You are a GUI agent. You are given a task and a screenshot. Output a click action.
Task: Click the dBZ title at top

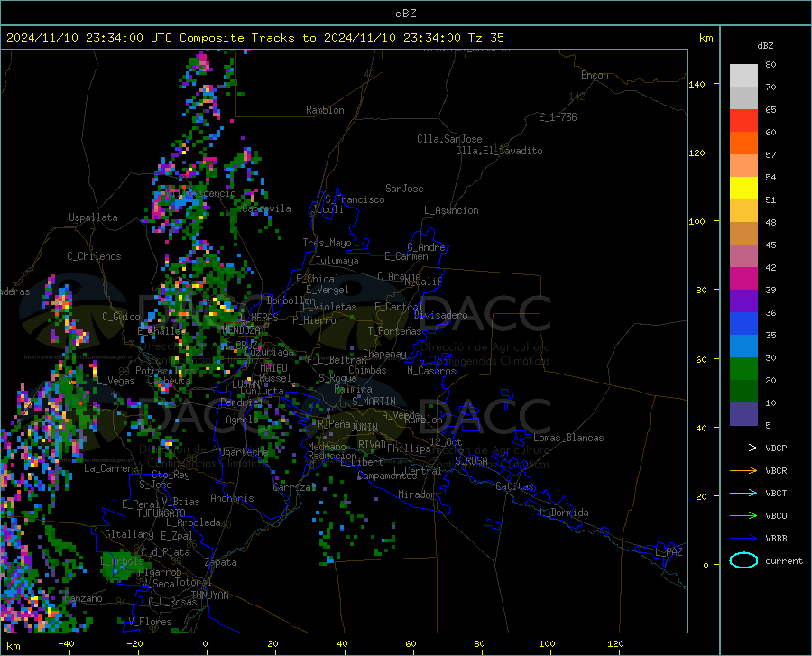405,14
